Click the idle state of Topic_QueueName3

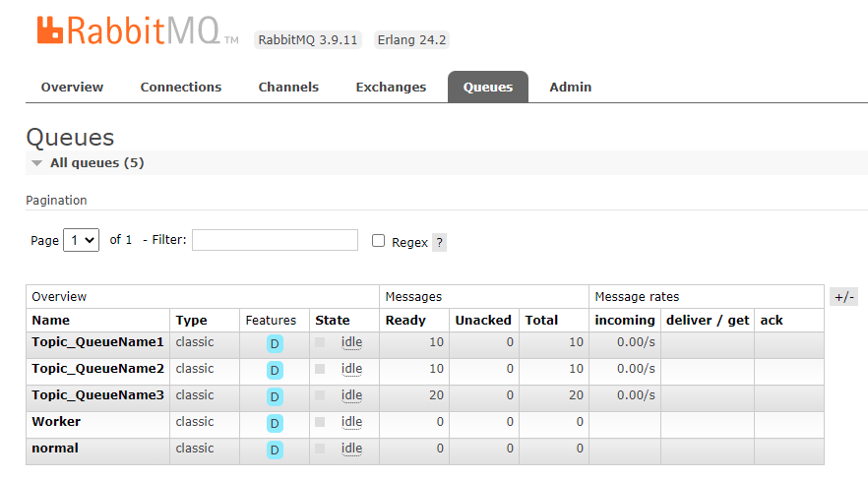coord(351,395)
